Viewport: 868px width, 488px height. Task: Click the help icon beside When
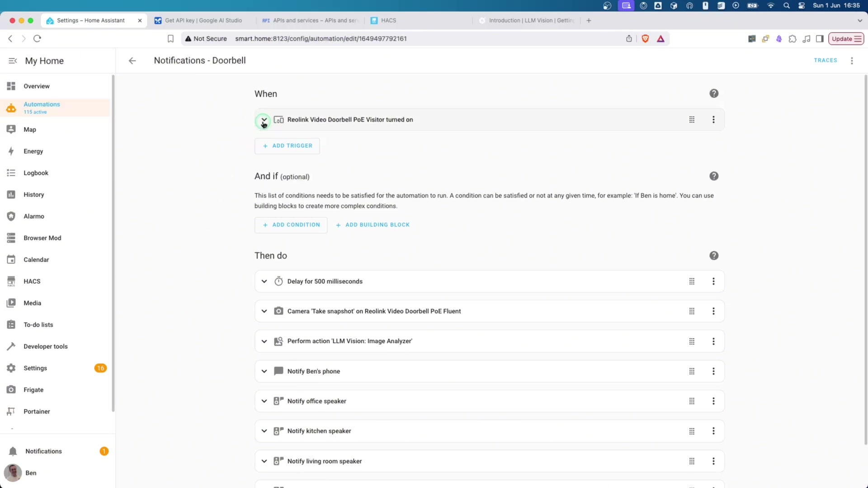click(714, 94)
